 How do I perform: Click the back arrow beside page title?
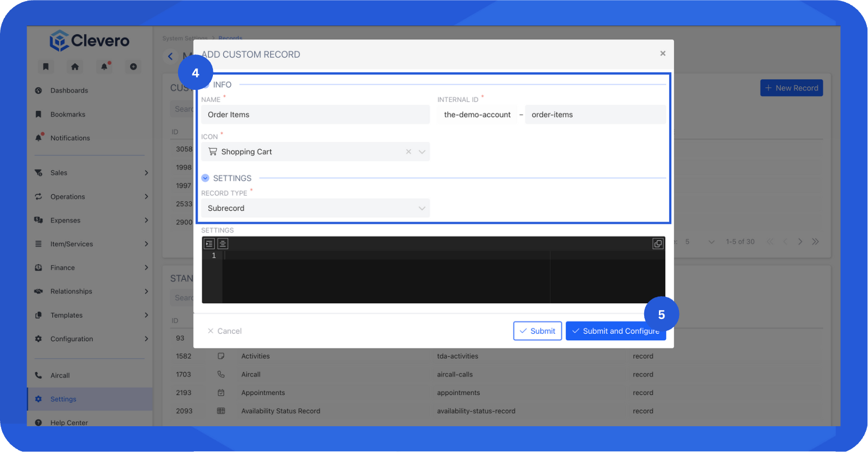click(170, 56)
